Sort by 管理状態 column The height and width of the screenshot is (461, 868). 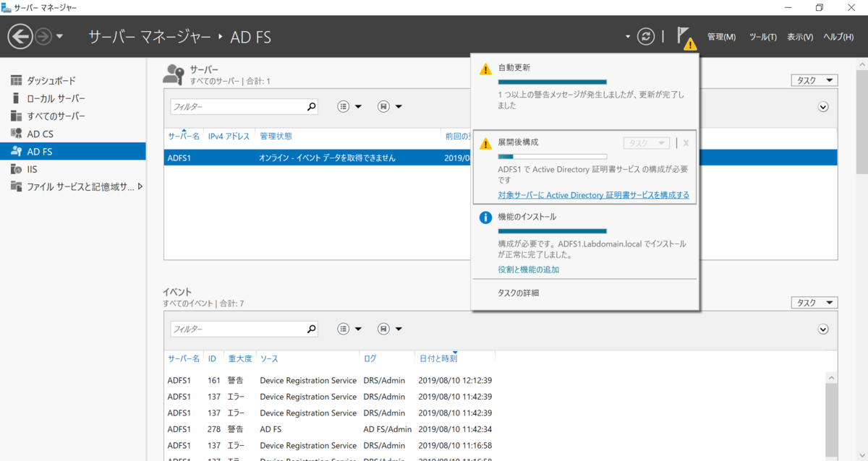(x=276, y=136)
